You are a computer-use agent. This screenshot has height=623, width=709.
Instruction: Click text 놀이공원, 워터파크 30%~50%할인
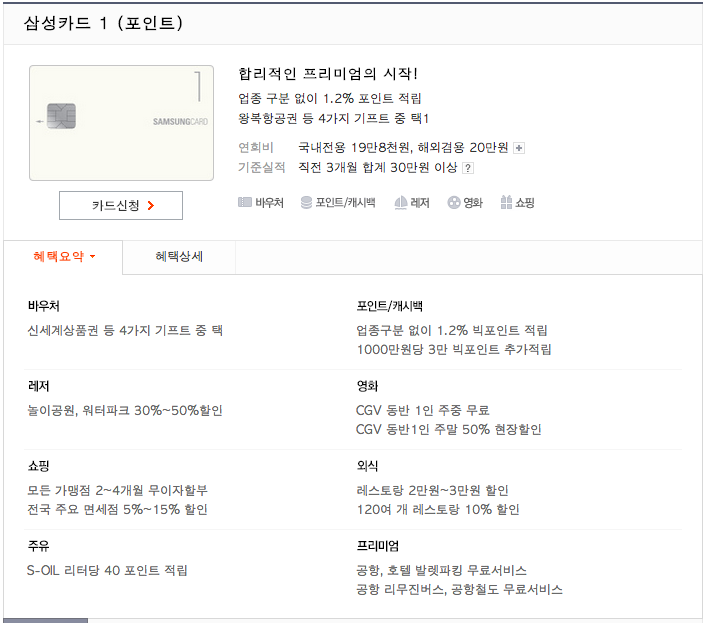[x=125, y=411]
